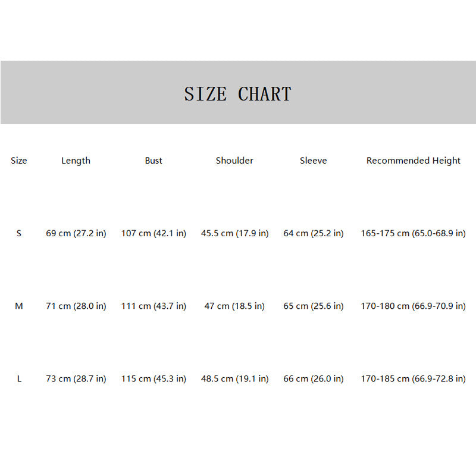
Task: Click the Length column header
Action: (76, 161)
